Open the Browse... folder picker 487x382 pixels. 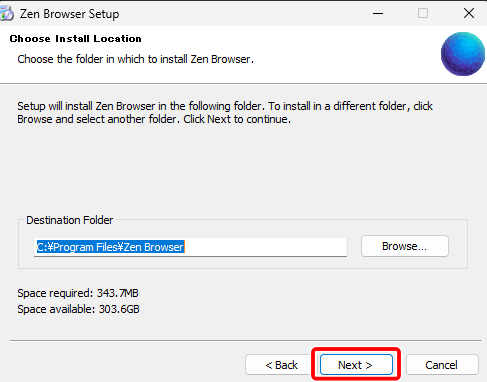[405, 246]
